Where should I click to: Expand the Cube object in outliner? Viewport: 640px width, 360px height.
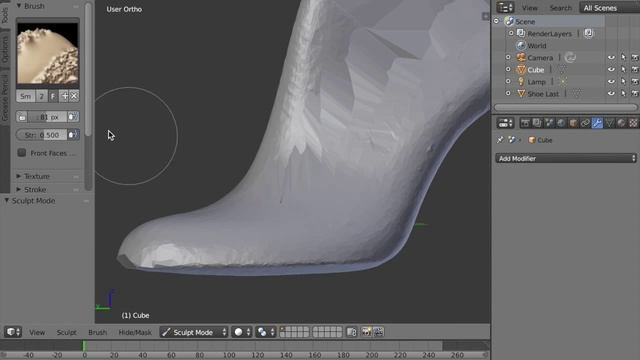tap(508, 69)
